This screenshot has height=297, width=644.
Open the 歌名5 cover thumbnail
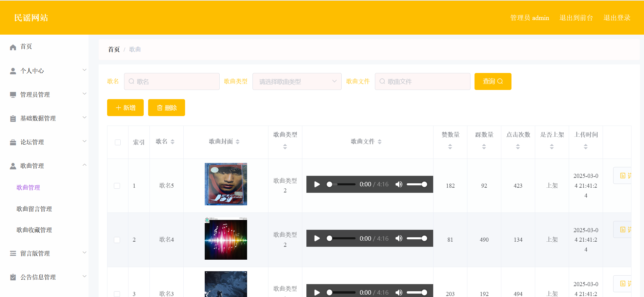[226, 184]
